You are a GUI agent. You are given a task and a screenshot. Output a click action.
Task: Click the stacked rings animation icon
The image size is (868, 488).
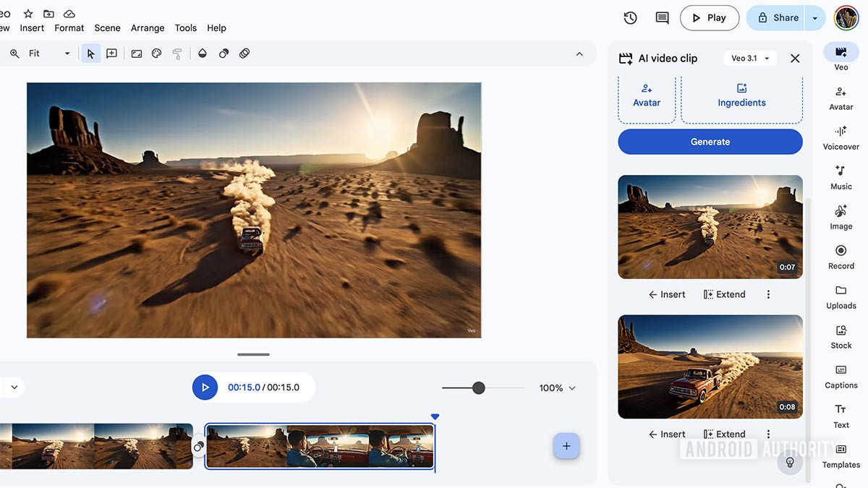click(244, 53)
